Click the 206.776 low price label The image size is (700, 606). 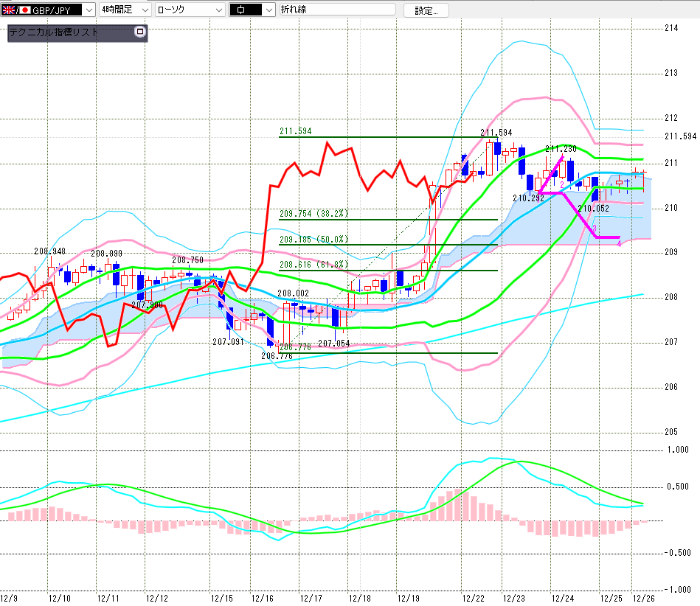[277, 356]
